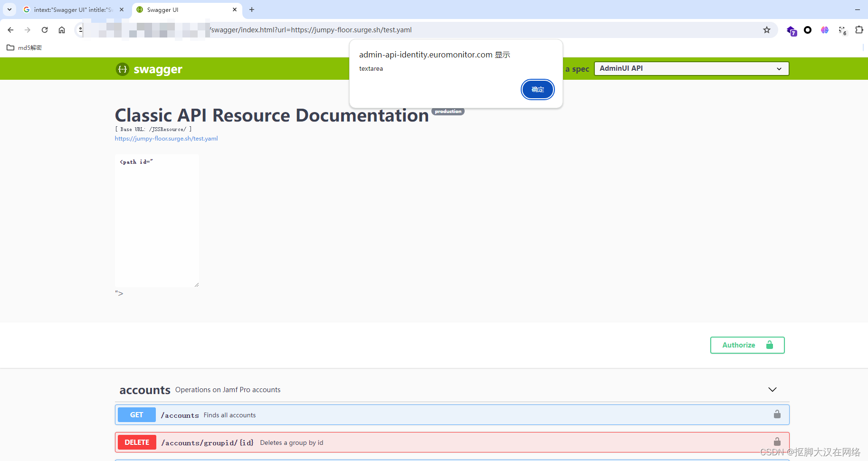
Task: Open the AdminUI API spec dropdown
Action: click(691, 68)
